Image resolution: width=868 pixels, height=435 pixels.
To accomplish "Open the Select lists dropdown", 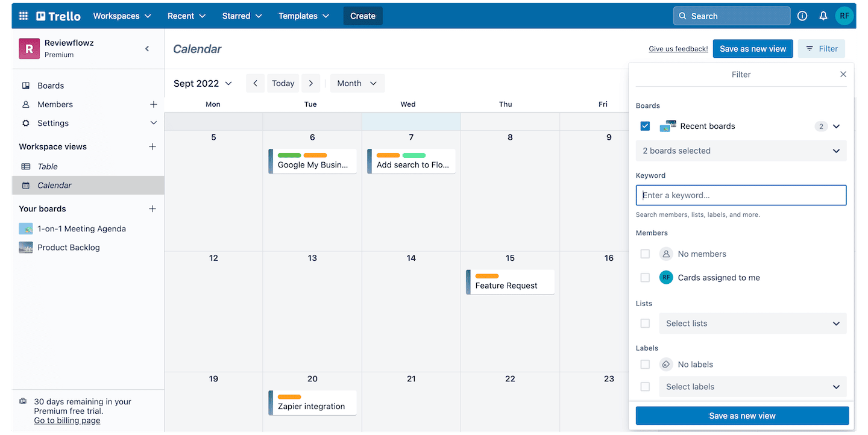I will 752,324.
